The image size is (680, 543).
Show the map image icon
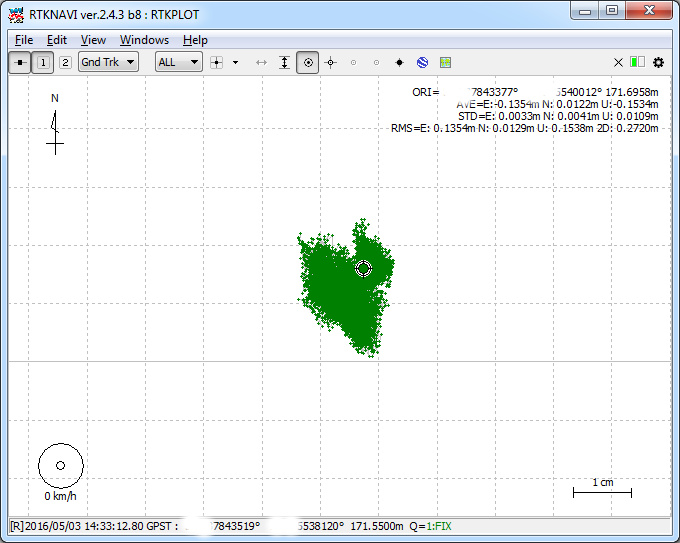point(445,62)
